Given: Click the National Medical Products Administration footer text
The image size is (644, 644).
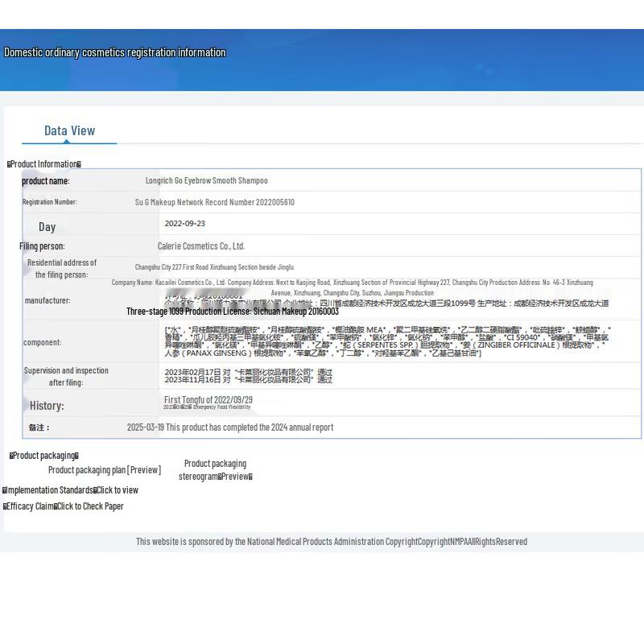Looking at the screenshot, I should pos(331,542).
